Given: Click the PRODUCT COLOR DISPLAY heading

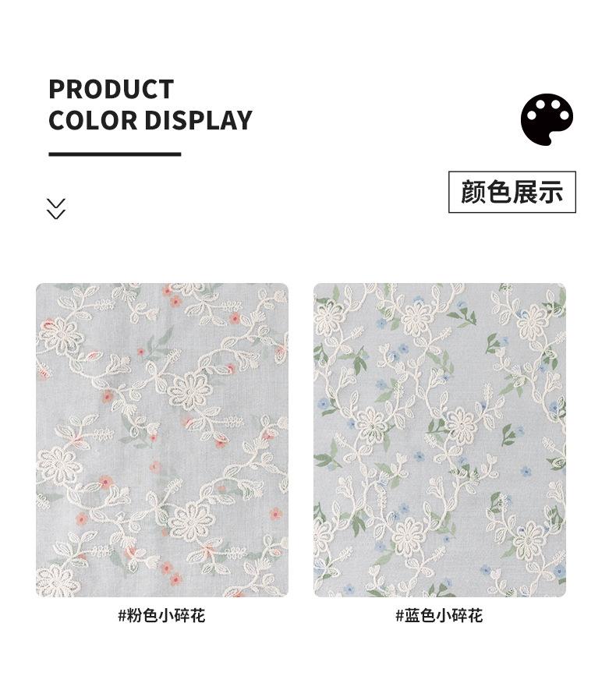Looking at the screenshot, I should pyautogui.click(x=150, y=104).
